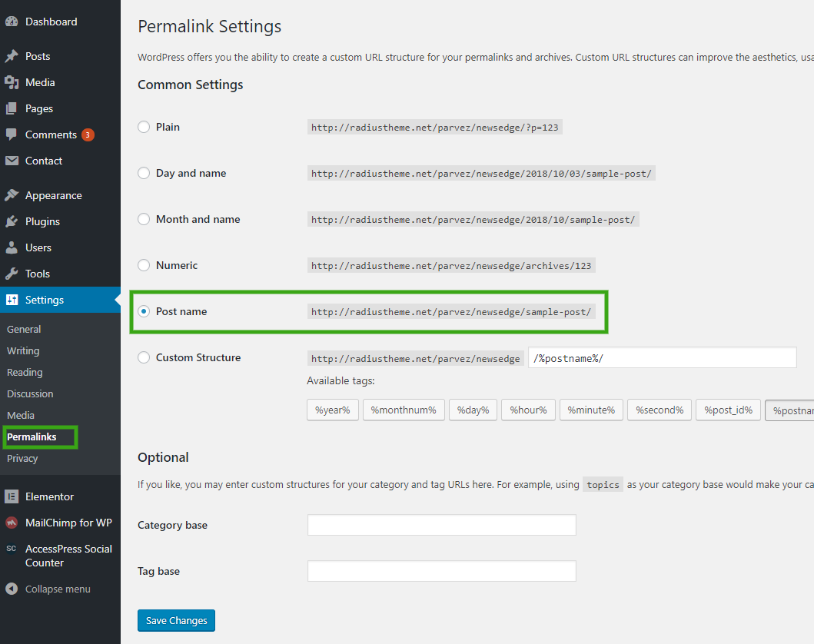The height and width of the screenshot is (644, 814).
Task: Click the custom structure /%postname%/ field
Action: tap(663, 358)
